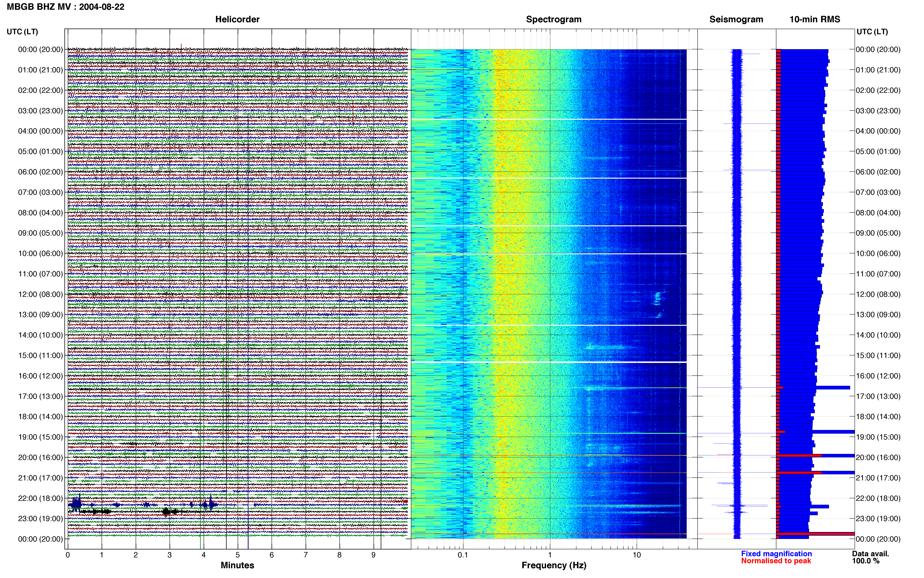
Task: Click 12:00 (08:00) beside the Helicorder
Action: click(40, 294)
